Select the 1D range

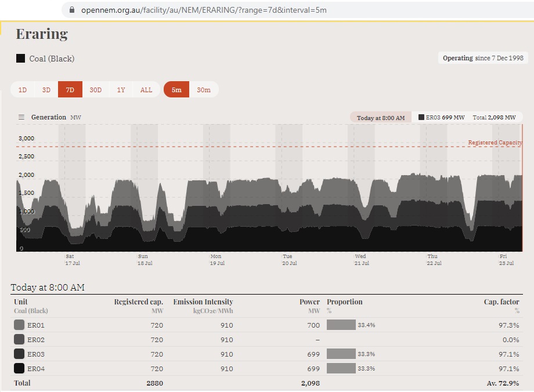(23, 90)
